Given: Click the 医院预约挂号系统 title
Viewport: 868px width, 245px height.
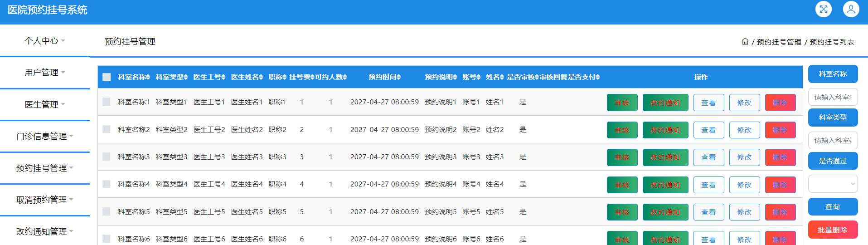Looking at the screenshot, I should (x=47, y=10).
